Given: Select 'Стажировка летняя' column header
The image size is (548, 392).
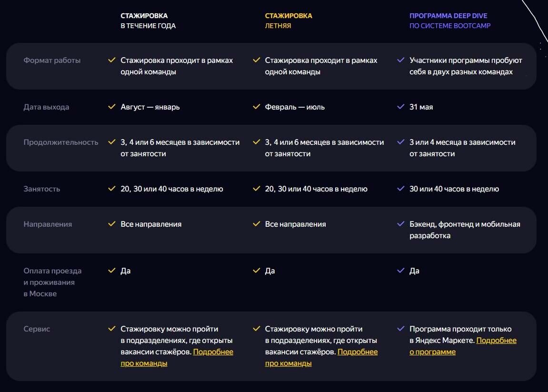Looking at the screenshot, I should tap(289, 21).
